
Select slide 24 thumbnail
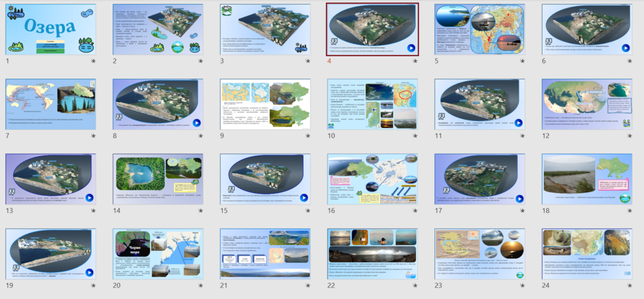(587, 254)
